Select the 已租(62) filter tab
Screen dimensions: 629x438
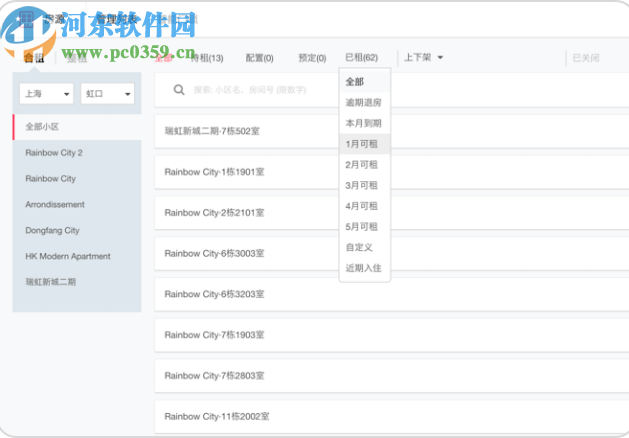pos(361,57)
